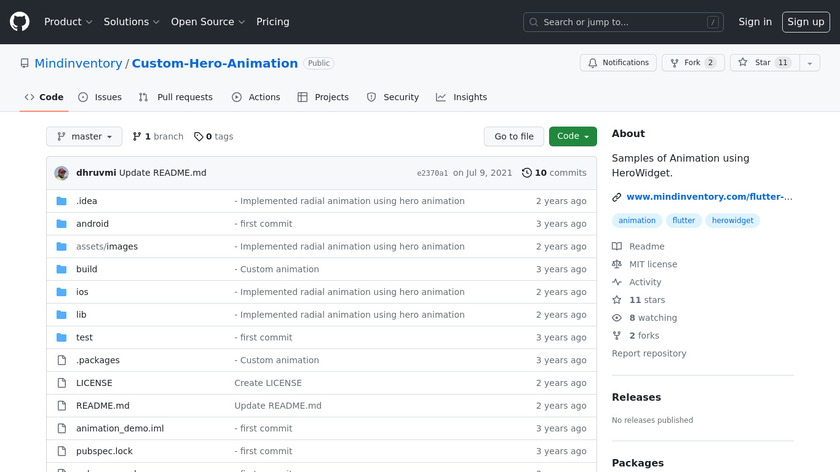Open the Custom-Hero-Animation repository link
This screenshot has width=840, height=472.
(x=215, y=63)
